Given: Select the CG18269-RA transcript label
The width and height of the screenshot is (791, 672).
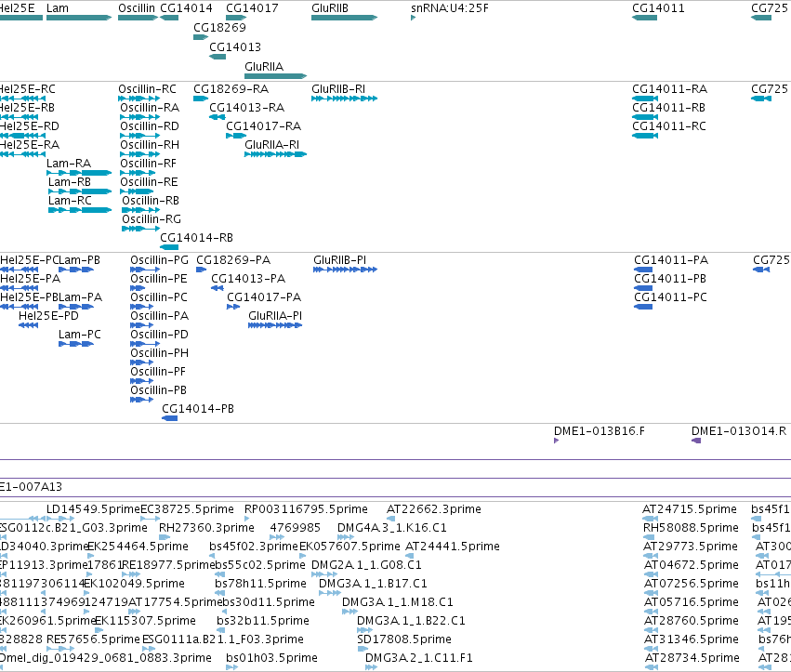Looking at the screenshot, I should [x=231, y=89].
